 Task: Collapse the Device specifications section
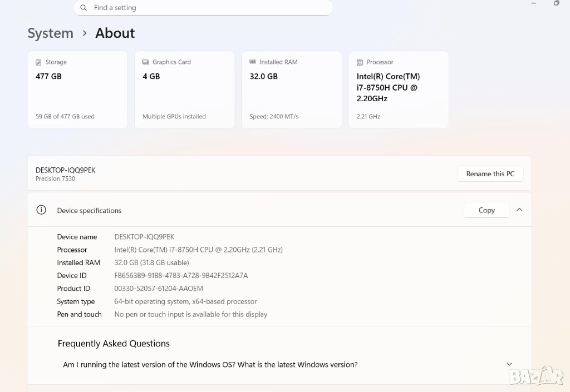click(x=519, y=210)
